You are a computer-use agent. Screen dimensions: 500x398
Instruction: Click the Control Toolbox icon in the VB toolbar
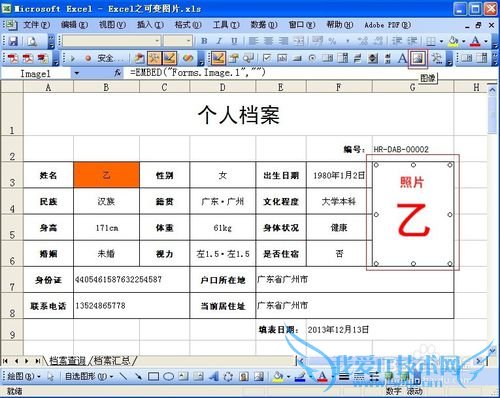point(154,59)
